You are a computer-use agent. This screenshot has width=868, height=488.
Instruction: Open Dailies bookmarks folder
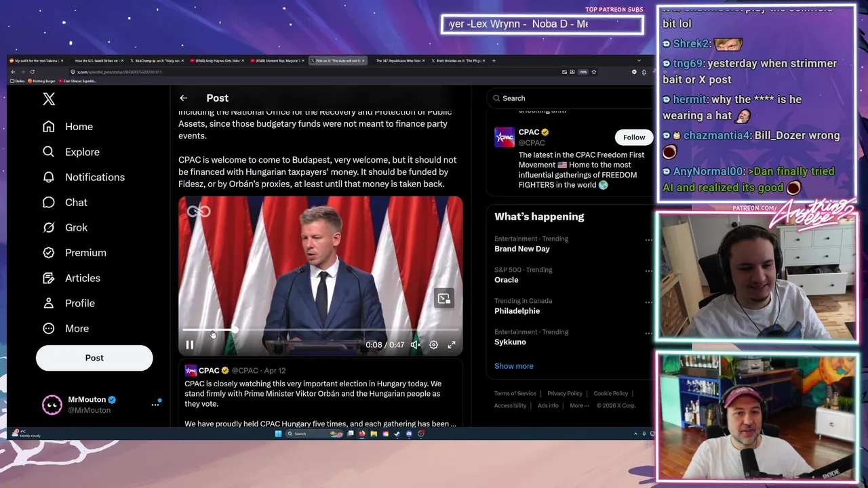tap(18, 81)
